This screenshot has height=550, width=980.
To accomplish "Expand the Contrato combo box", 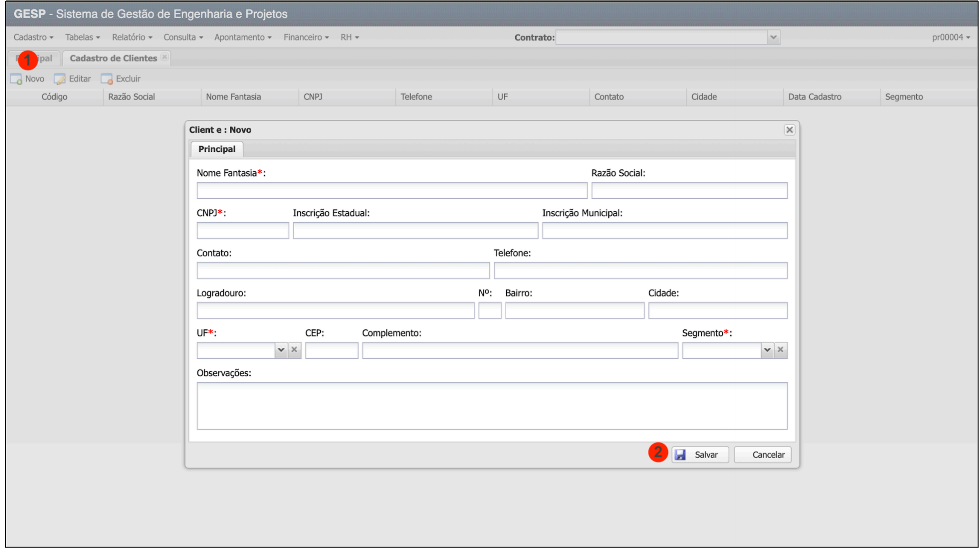I will 774,37.
